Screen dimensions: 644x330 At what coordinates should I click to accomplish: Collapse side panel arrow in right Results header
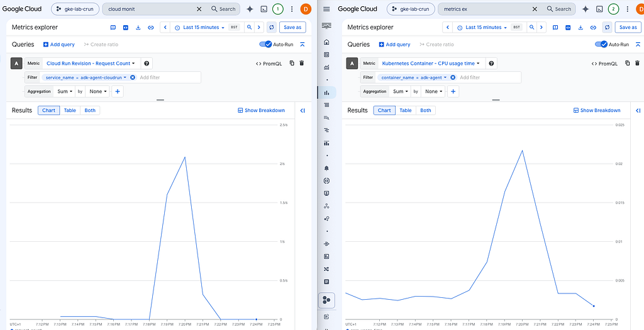tap(638, 110)
